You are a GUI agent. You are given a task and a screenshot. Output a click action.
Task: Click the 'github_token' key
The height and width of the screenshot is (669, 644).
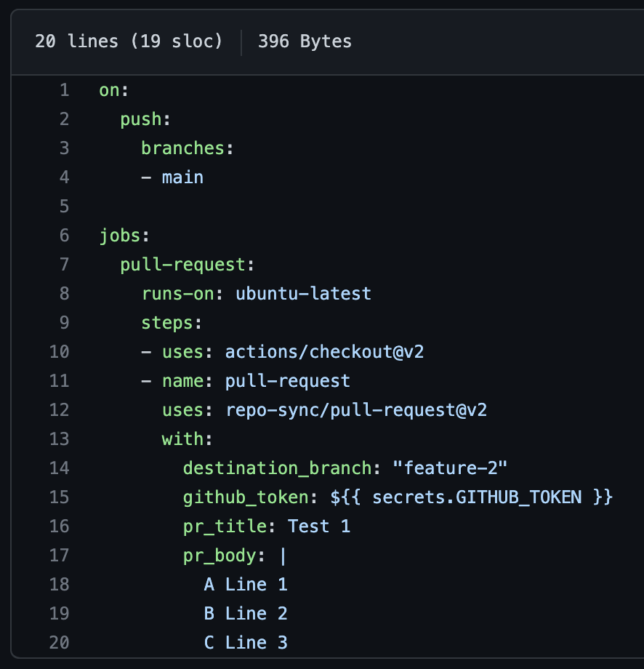pos(246,497)
